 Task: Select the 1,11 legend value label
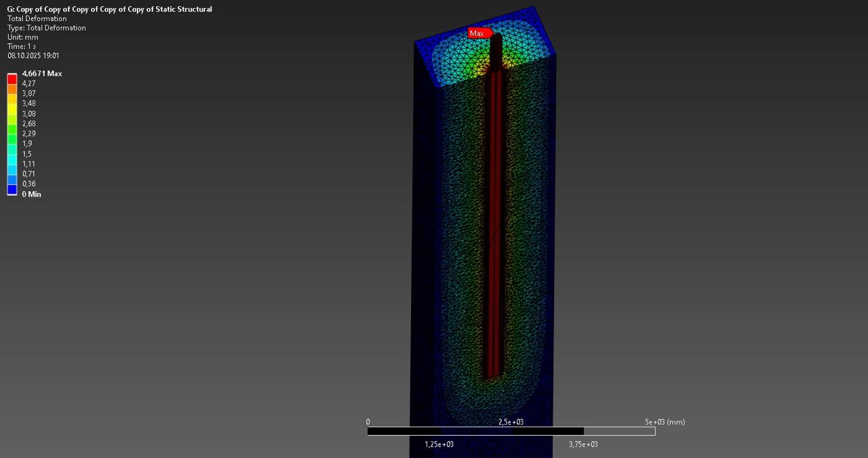(x=28, y=164)
